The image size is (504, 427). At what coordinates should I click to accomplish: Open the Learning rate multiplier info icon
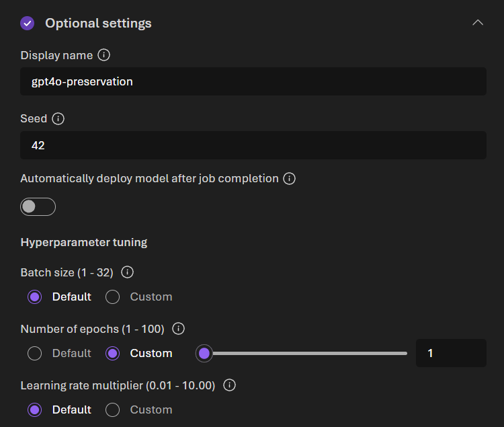point(230,385)
